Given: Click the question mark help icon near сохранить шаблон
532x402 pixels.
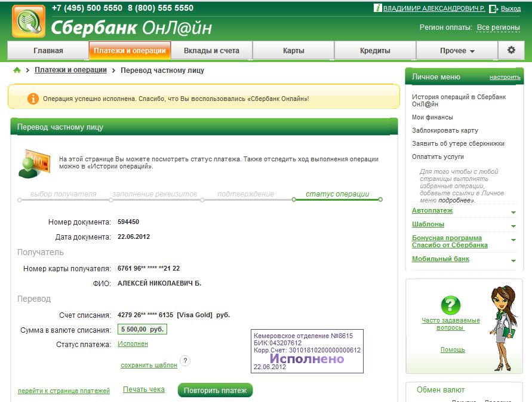Looking at the screenshot, I should click(x=185, y=361).
